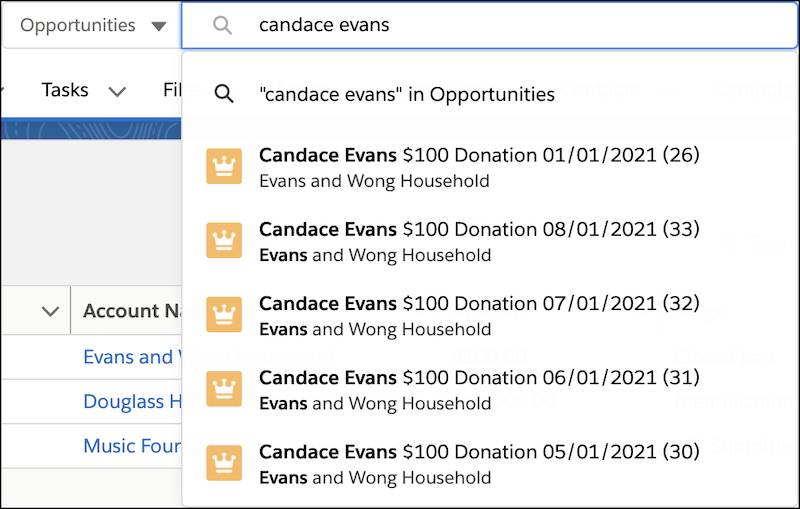Open Candace Evans Donation 01/01/2021 (26) result
800x509 pixels.
click(x=490, y=167)
